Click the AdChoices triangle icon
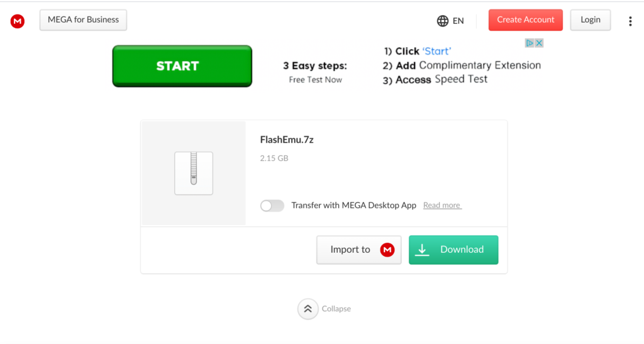The width and height of the screenshot is (644, 344). pyautogui.click(x=530, y=43)
